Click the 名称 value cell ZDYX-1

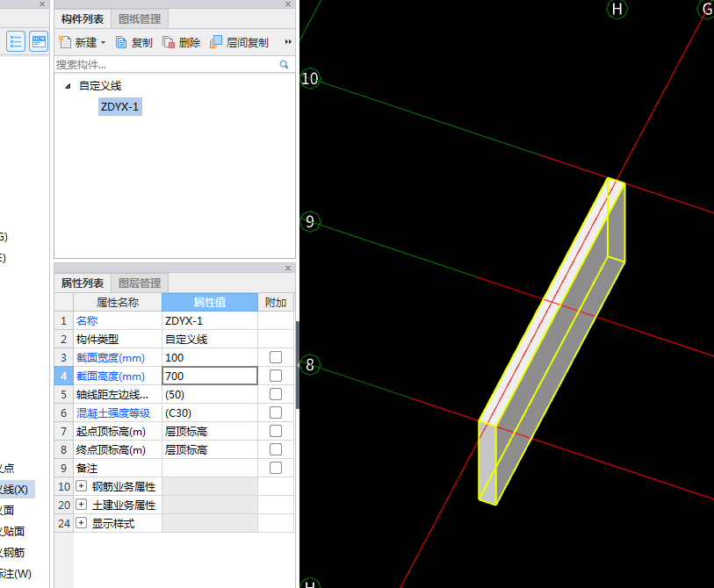[x=210, y=321]
